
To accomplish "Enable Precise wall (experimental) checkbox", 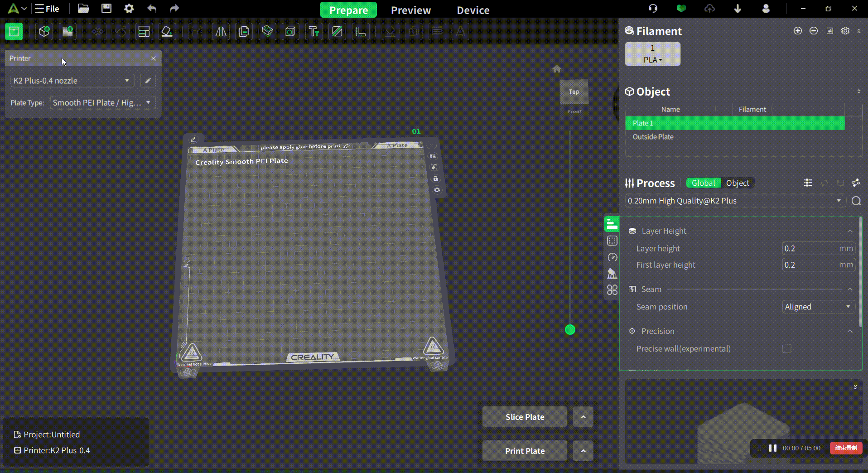I will (787, 348).
